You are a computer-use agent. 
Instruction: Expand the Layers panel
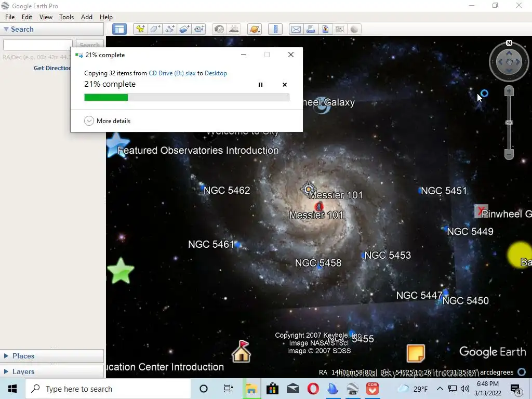tap(6, 371)
